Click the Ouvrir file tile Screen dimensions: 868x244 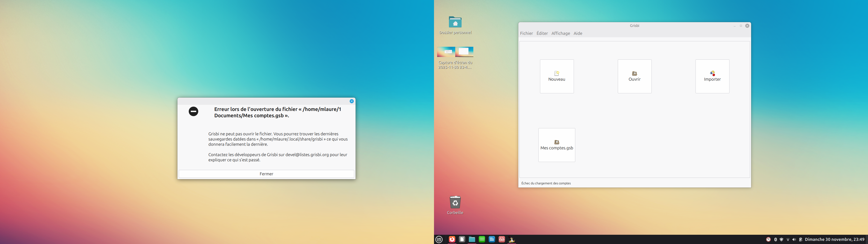[634, 77]
